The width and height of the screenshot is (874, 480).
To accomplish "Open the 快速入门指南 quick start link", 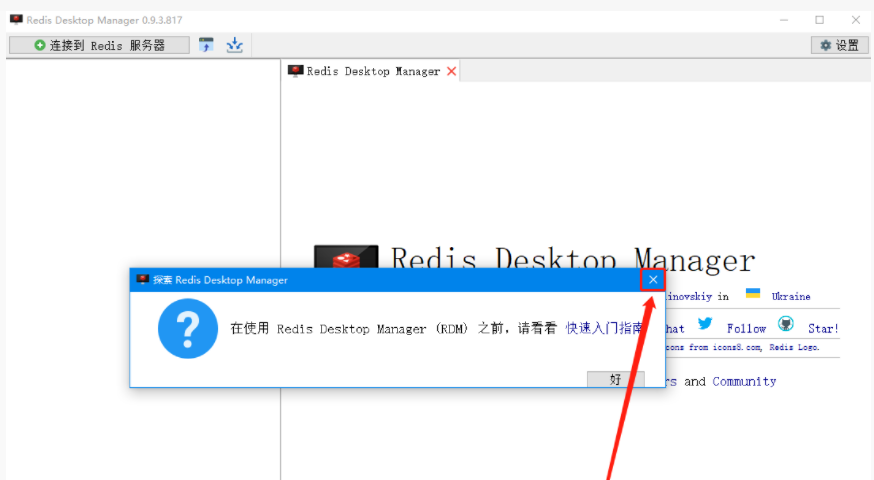I will pyautogui.click(x=604, y=328).
